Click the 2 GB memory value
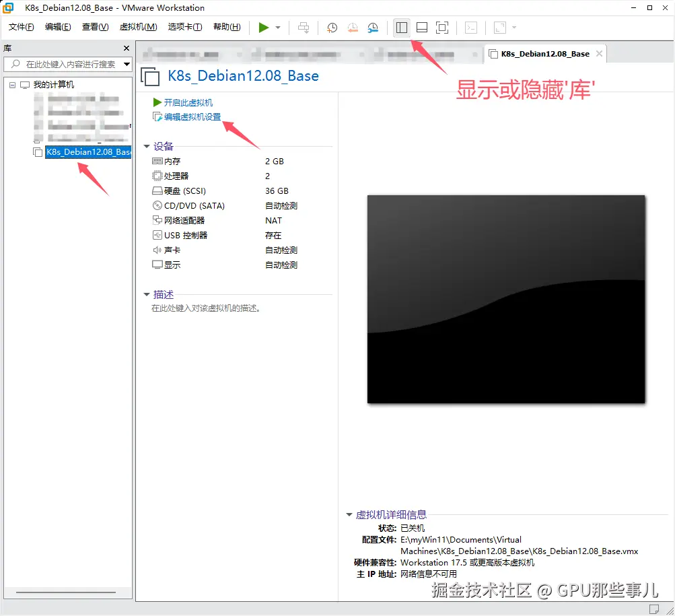Screen dimensions: 675x616 coord(274,161)
